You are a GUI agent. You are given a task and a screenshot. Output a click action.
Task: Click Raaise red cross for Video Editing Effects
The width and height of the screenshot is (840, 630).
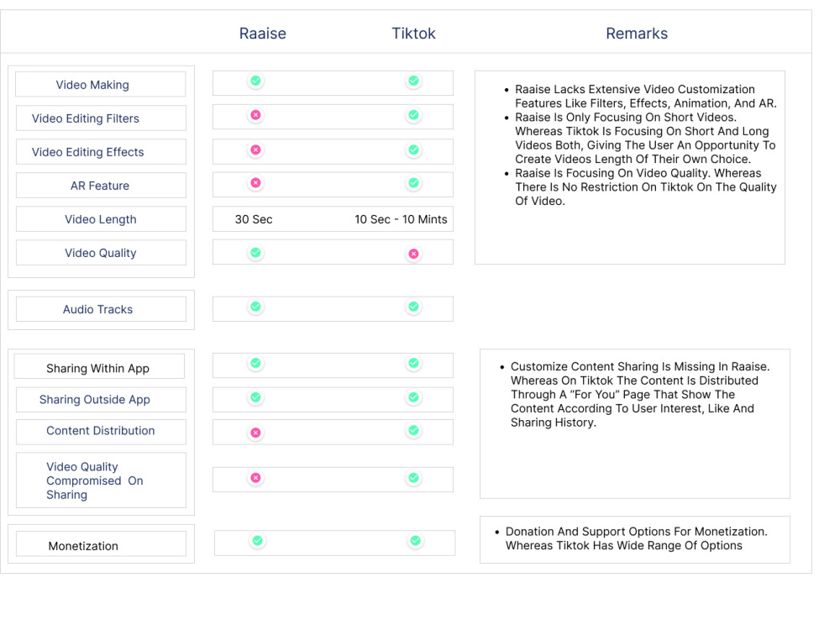pyautogui.click(x=256, y=150)
